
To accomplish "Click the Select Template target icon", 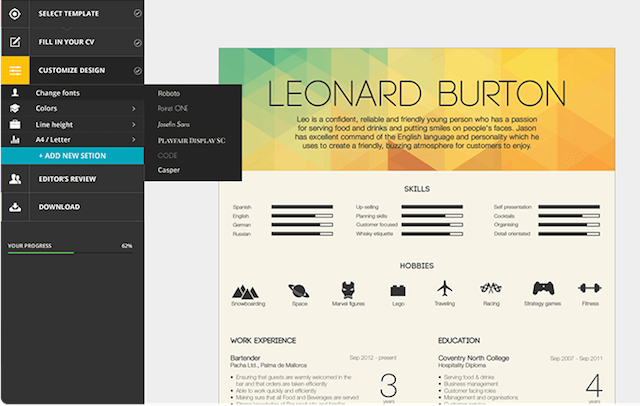I will (x=15, y=14).
